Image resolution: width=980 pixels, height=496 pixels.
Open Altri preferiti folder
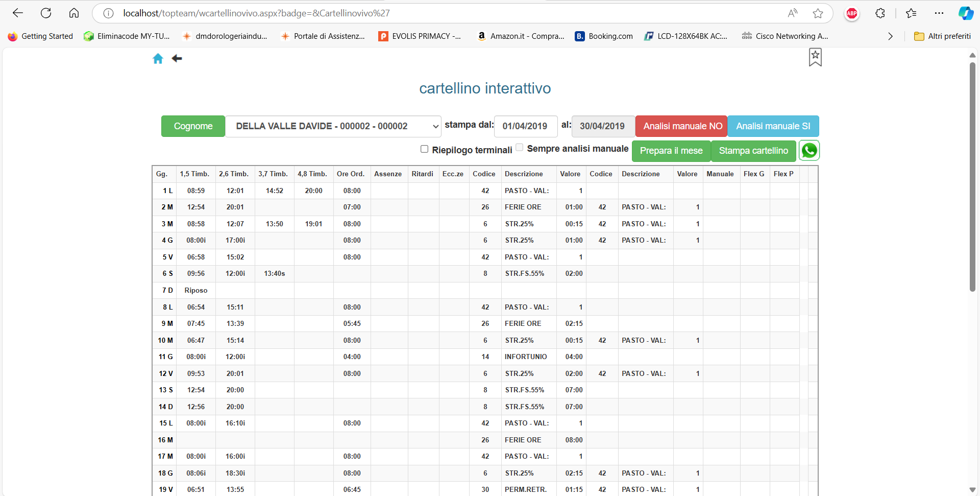[943, 36]
